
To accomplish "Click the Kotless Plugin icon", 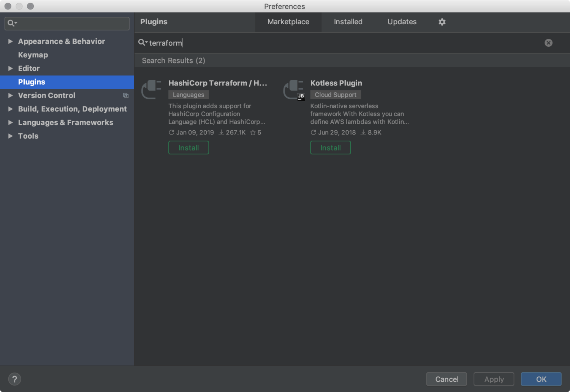I will (294, 90).
